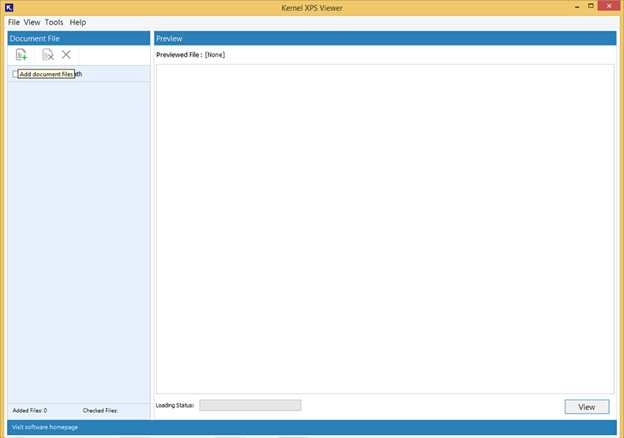The height and width of the screenshot is (438, 624).
Task: Click the Document File panel header
Action: pos(79,38)
